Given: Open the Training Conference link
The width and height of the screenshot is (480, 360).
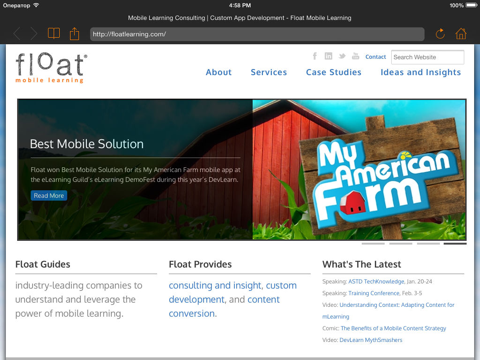Looking at the screenshot, I should 374,293.
